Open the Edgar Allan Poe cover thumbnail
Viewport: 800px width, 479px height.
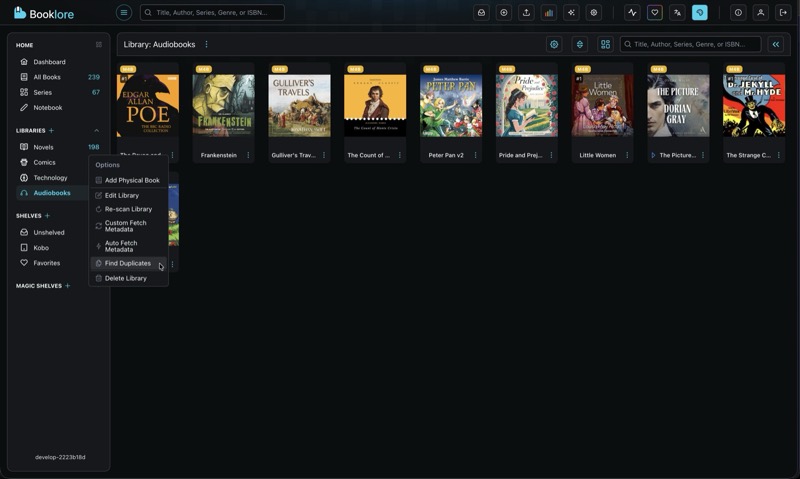[148, 106]
